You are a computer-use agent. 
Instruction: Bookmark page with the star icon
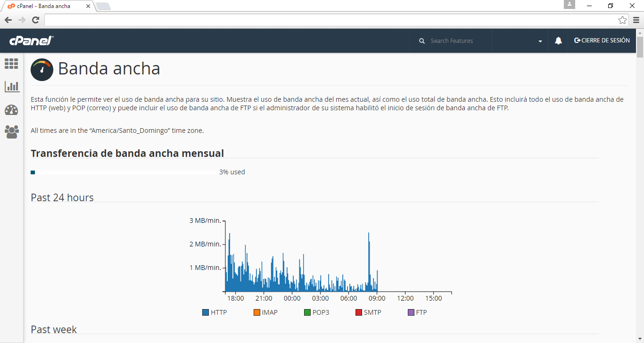622,20
